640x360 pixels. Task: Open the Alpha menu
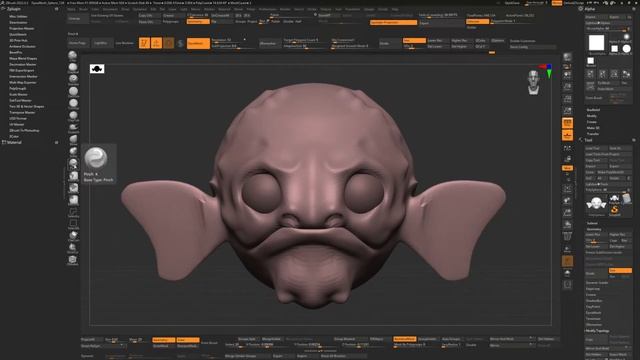[x=71, y=9]
